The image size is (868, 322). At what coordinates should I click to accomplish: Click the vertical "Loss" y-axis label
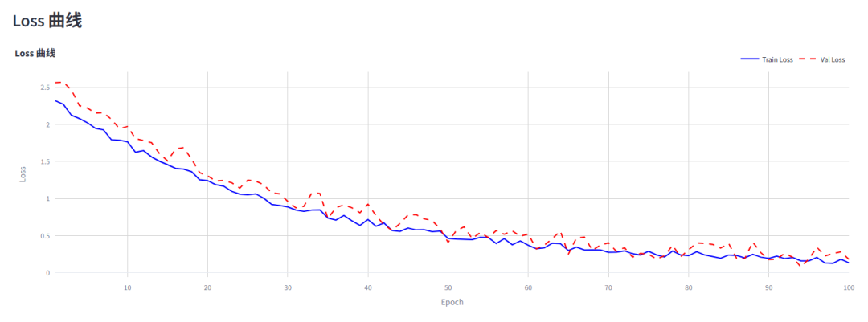coord(23,173)
